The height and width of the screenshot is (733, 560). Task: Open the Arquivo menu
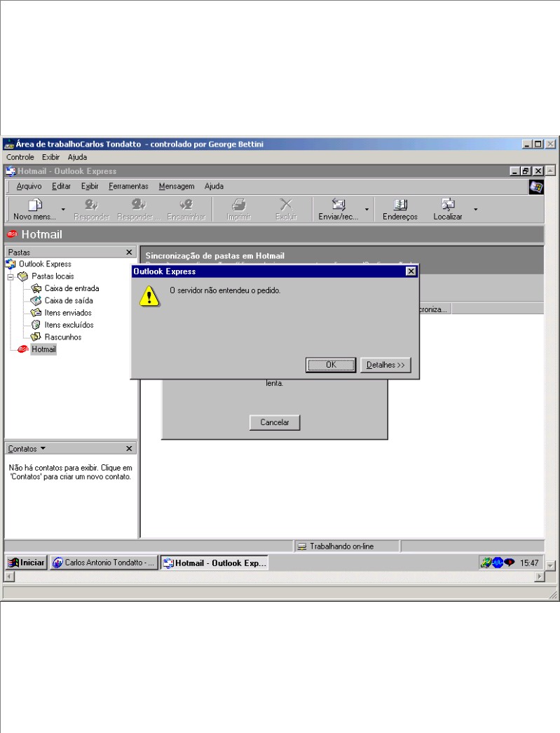tap(29, 186)
